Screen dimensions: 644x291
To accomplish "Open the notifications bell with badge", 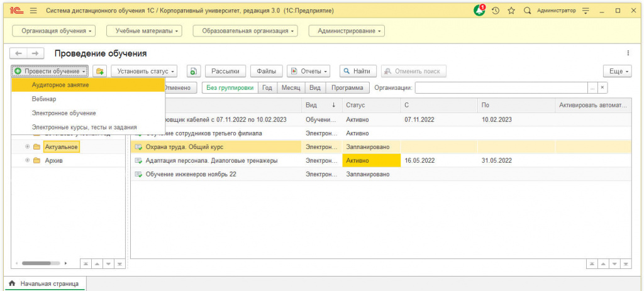I will click(479, 11).
